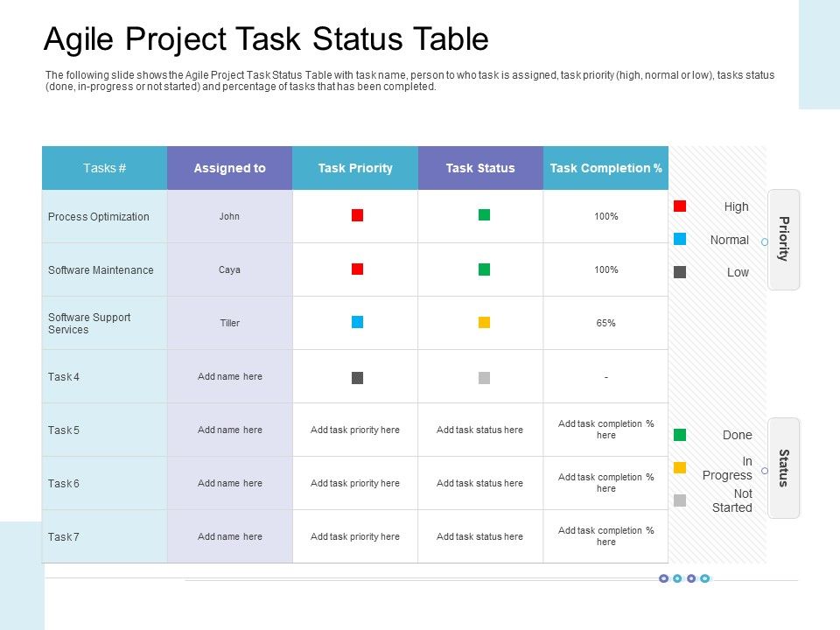Click Process Optimization red priority marker
The height and width of the screenshot is (630, 840).
357,215
